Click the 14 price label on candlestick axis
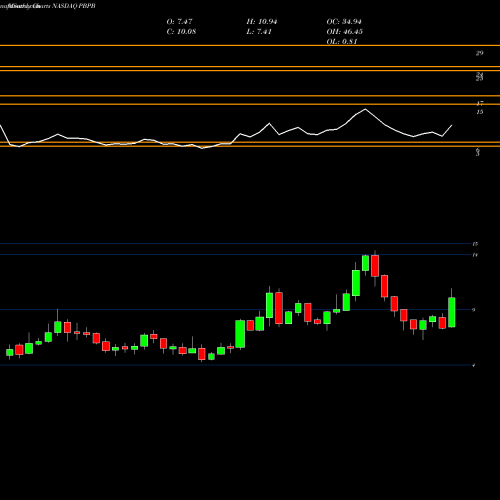The width and height of the screenshot is (500, 500). (x=475, y=255)
